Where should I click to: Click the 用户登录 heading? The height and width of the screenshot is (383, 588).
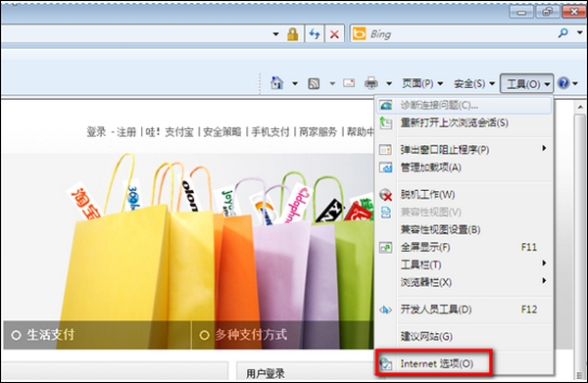click(266, 373)
